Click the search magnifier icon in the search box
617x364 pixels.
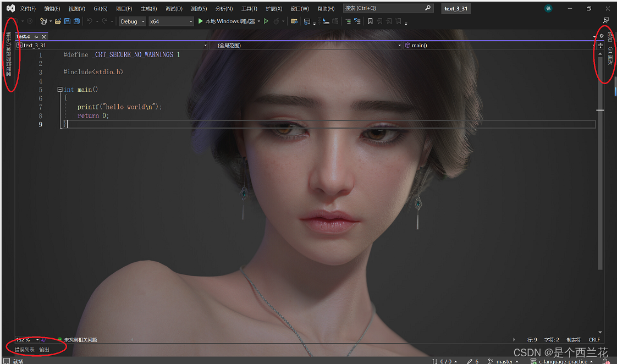click(428, 8)
